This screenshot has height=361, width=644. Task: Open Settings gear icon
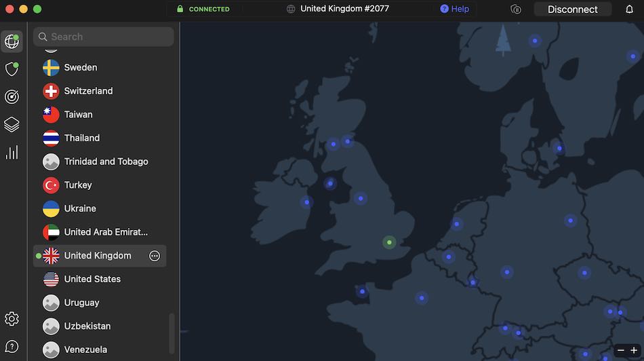point(12,319)
